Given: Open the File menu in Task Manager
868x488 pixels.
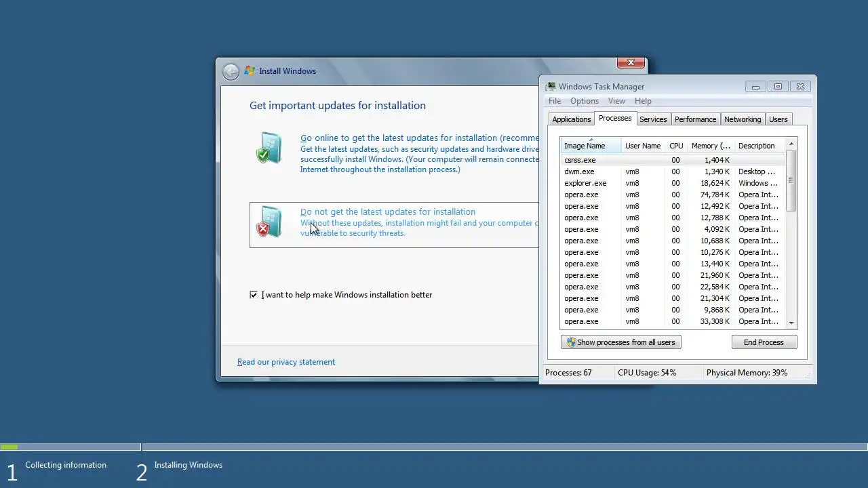Looking at the screenshot, I should click(x=555, y=101).
